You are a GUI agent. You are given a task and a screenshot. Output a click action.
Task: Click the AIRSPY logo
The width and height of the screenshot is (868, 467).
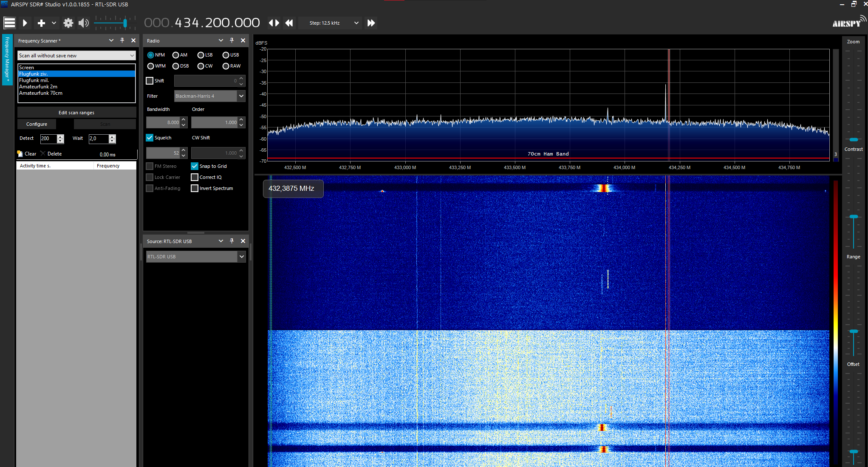(x=849, y=22)
